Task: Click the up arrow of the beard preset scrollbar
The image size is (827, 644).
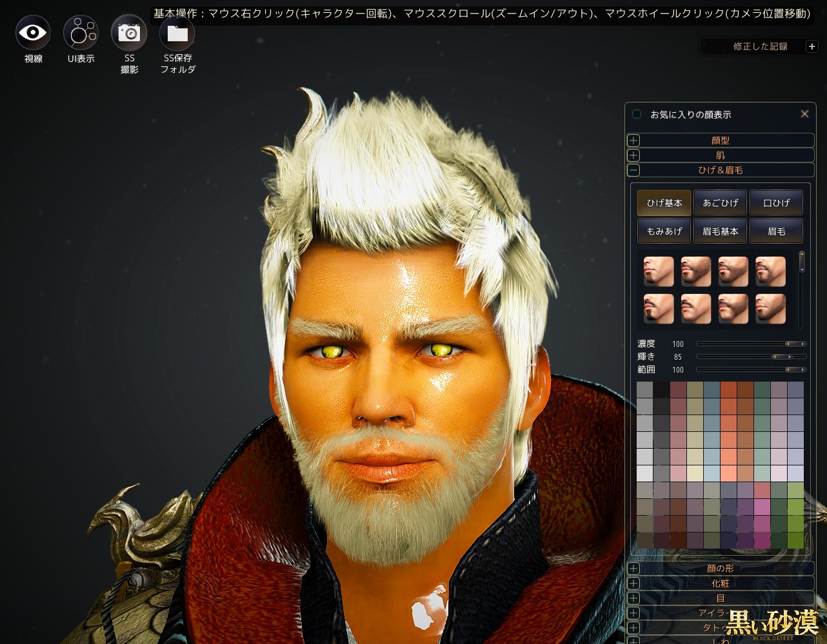Action: [802, 255]
